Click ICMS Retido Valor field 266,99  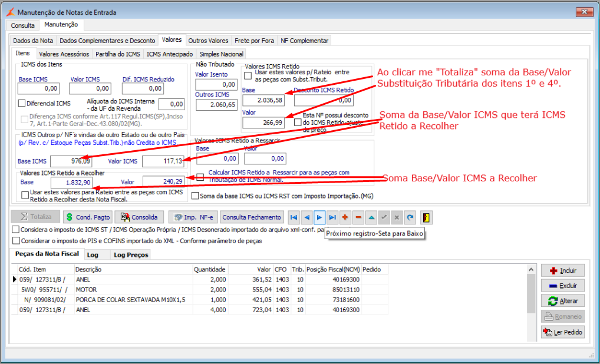point(263,123)
